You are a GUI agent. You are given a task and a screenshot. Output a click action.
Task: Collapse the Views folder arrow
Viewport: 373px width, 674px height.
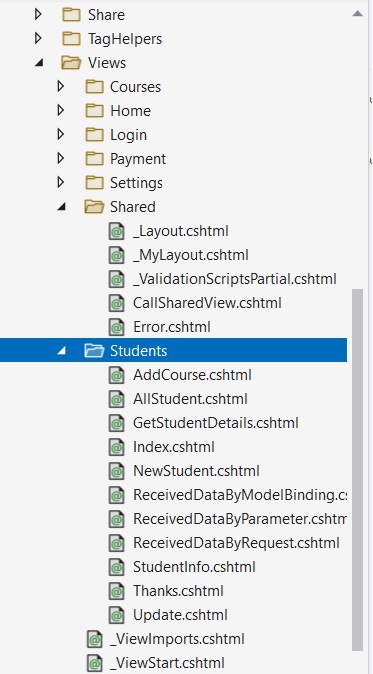(39, 63)
